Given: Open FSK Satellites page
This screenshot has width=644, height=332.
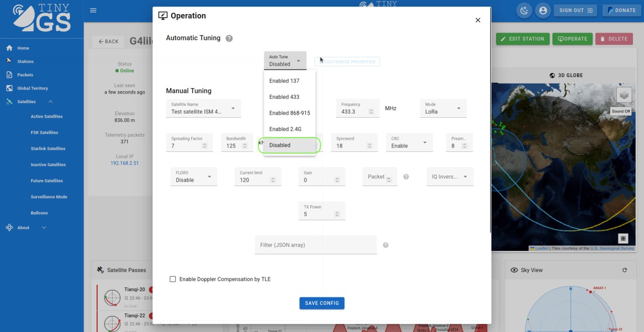Looking at the screenshot, I should 44,133.
